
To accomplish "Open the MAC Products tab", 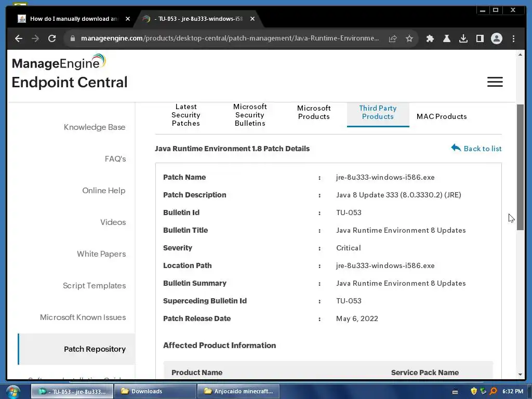I will point(442,116).
